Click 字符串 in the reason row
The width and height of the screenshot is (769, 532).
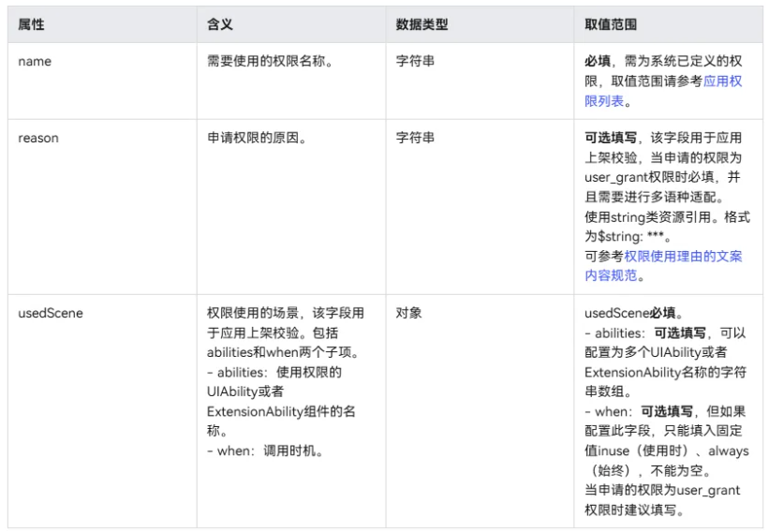(x=415, y=139)
